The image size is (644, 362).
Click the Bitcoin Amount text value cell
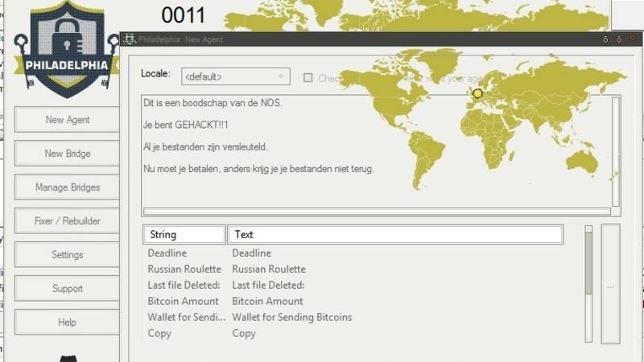(267, 301)
